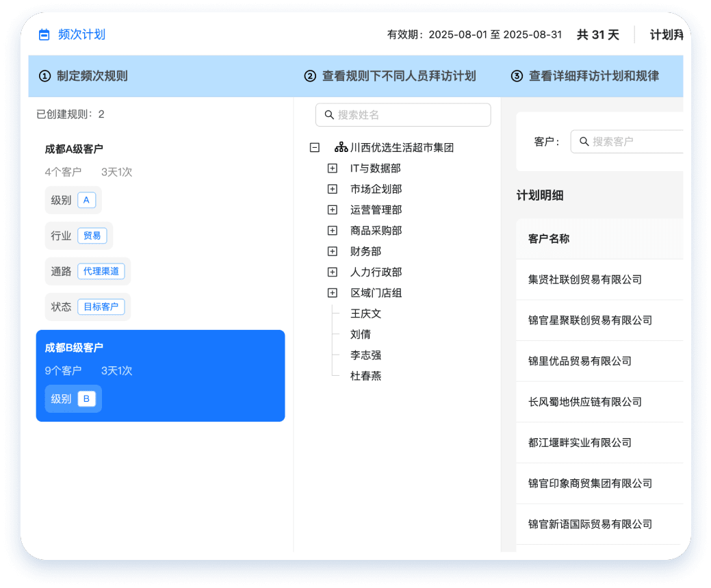Collapse the 川西优选生活超市集团 root node
This screenshot has height=588, width=711.
[314, 146]
